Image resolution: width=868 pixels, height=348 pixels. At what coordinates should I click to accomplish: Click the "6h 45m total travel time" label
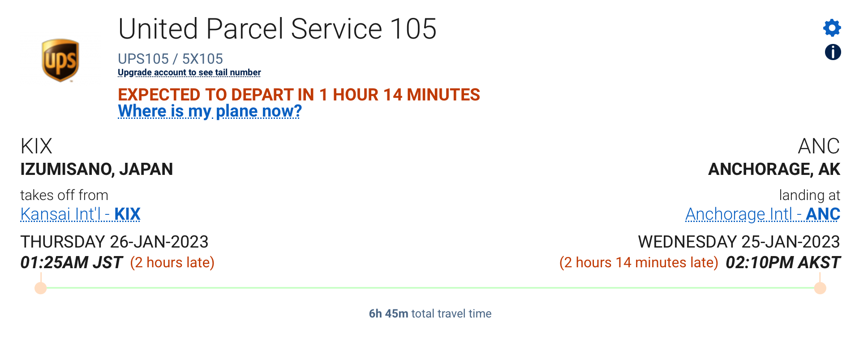tap(430, 313)
